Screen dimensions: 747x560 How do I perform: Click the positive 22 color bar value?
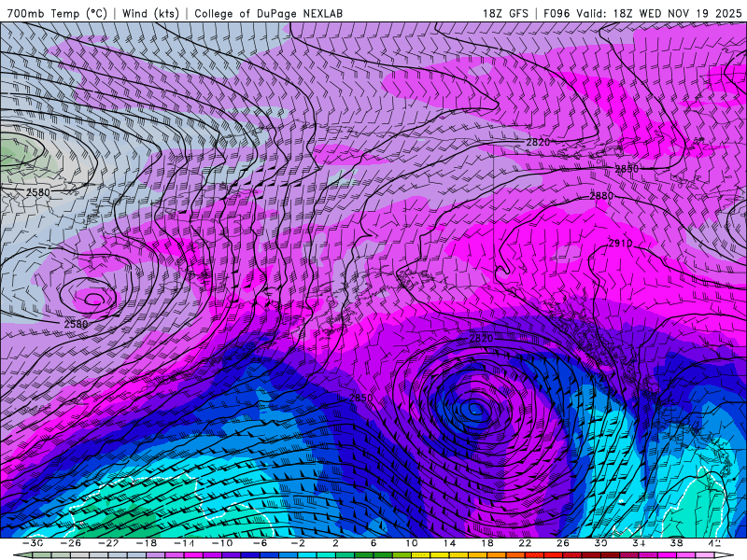(525, 543)
